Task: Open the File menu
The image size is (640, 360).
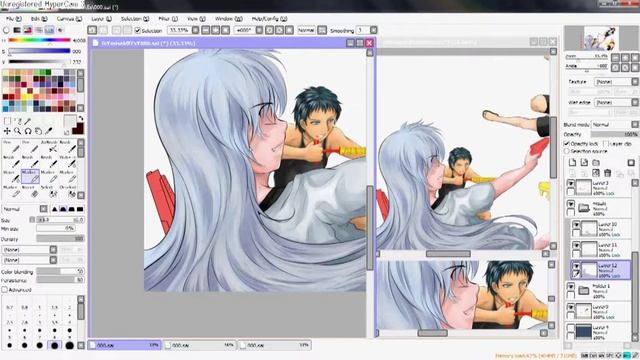Action: point(13,19)
